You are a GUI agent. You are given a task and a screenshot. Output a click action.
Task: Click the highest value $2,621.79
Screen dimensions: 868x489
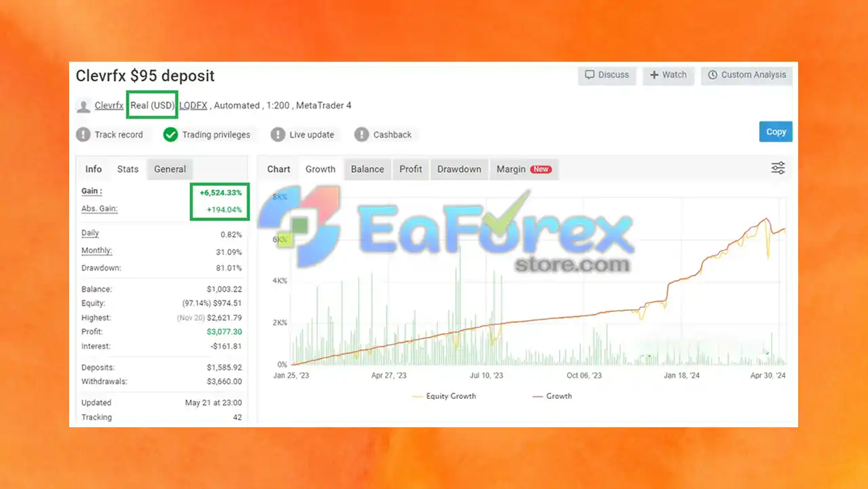224,317
